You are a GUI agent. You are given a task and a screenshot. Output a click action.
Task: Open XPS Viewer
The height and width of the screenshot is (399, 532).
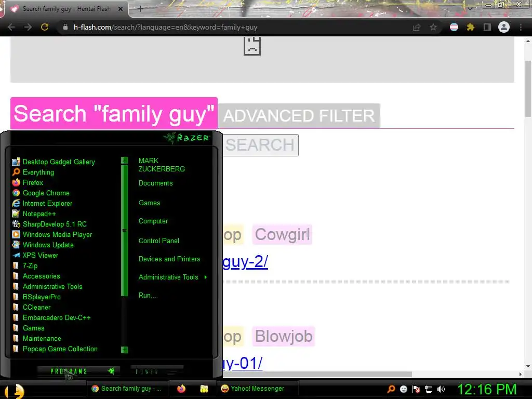point(35,255)
